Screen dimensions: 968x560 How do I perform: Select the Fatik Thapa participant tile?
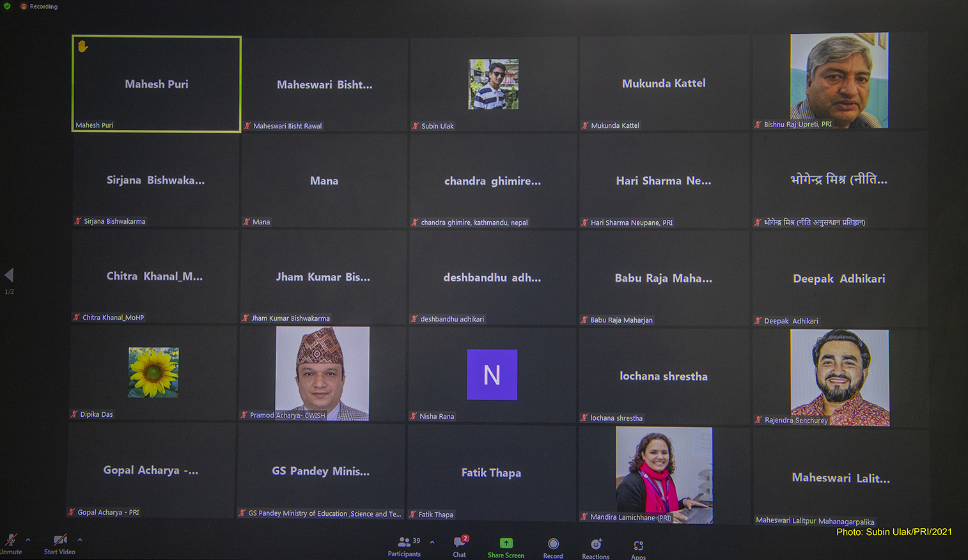[x=491, y=473]
